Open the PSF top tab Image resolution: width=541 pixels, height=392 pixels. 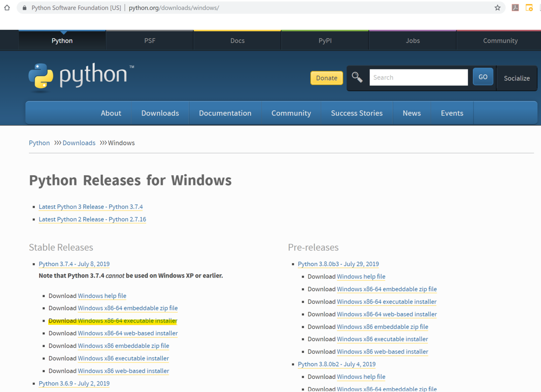click(150, 41)
